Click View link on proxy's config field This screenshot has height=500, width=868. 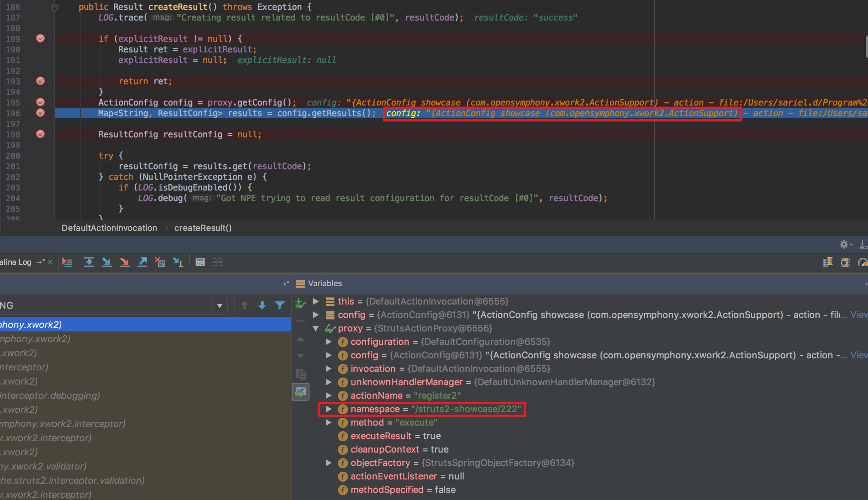click(859, 355)
